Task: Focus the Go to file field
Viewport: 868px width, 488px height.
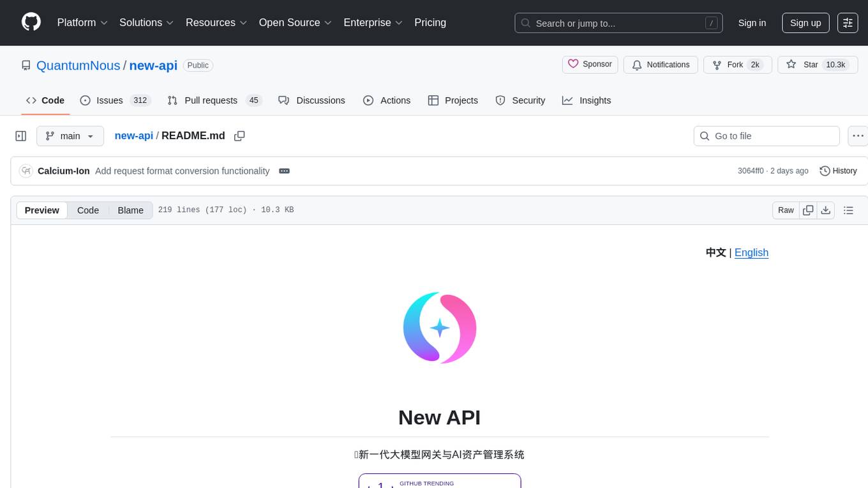Action: point(767,136)
